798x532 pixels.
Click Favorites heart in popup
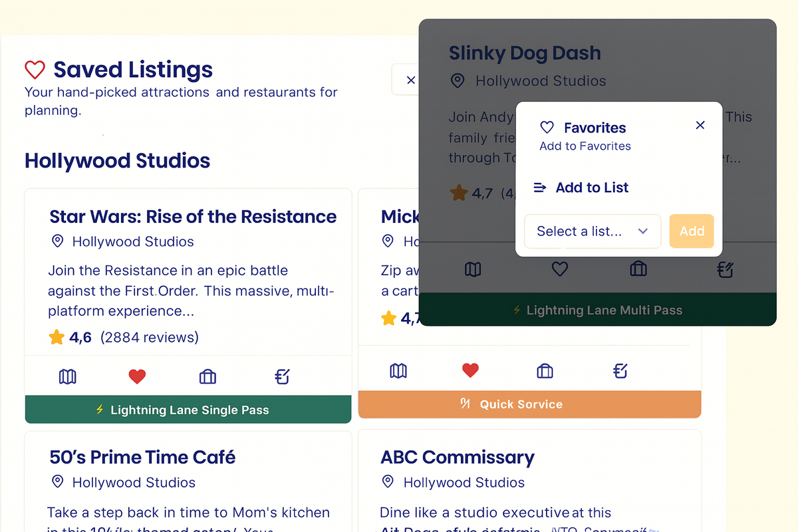547,127
